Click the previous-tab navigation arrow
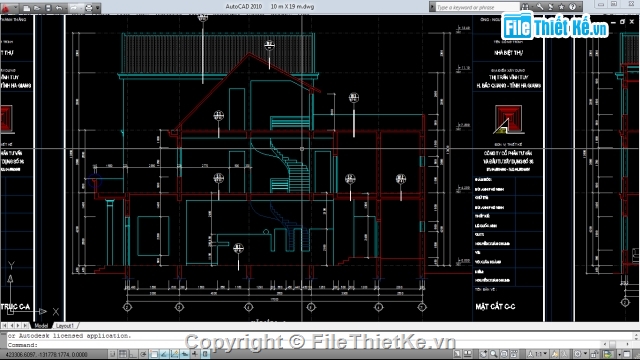 click(12, 326)
